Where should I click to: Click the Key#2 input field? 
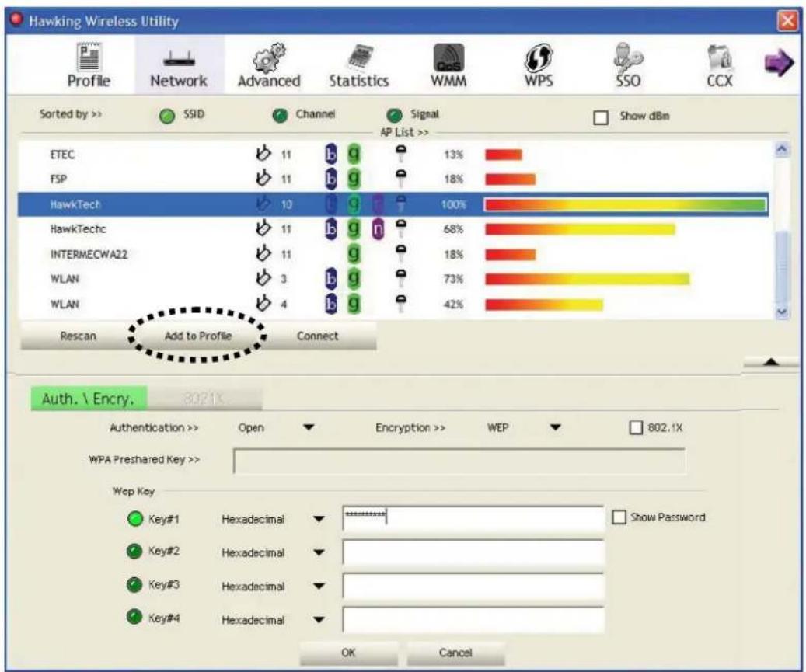[x=473, y=553]
